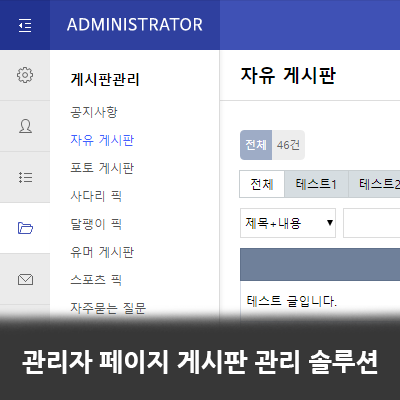Open the list icon section in the sidebar
The width and height of the screenshot is (400, 400).
point(25,177)
